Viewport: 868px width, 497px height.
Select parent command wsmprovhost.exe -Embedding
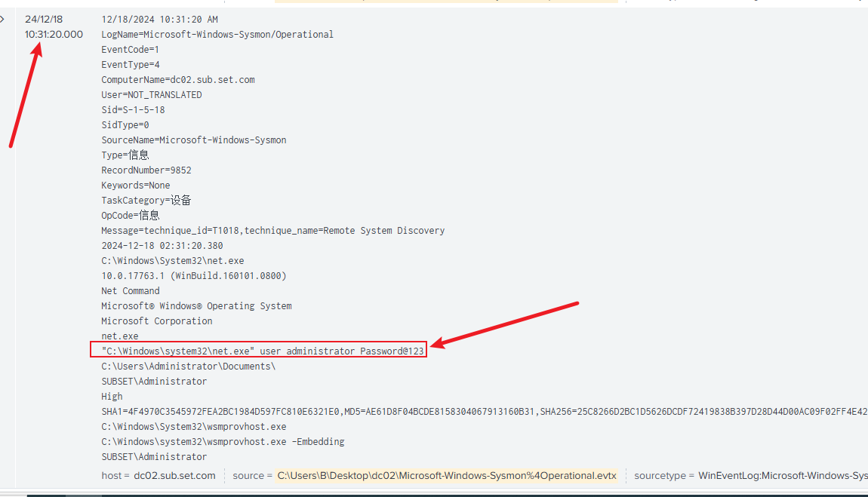(x=223, y=442)
